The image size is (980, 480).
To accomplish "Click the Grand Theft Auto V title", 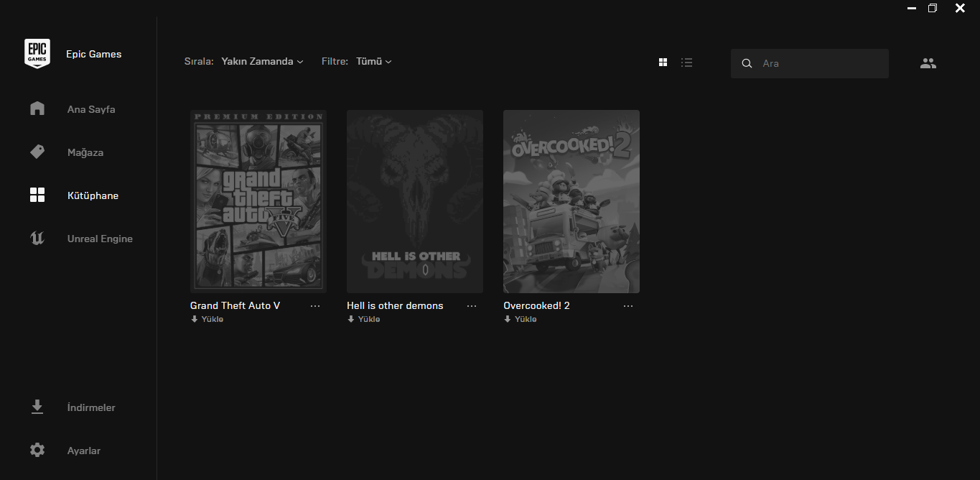I will (235, 305).
